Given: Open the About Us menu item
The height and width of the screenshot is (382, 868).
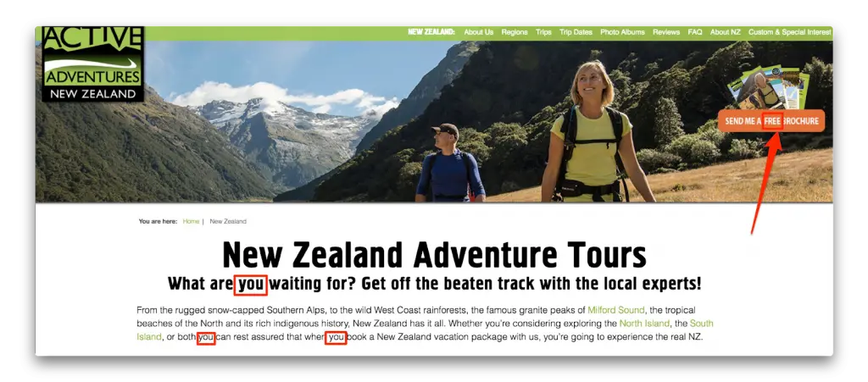Looking at the screenshot, I should click(478, 32).
